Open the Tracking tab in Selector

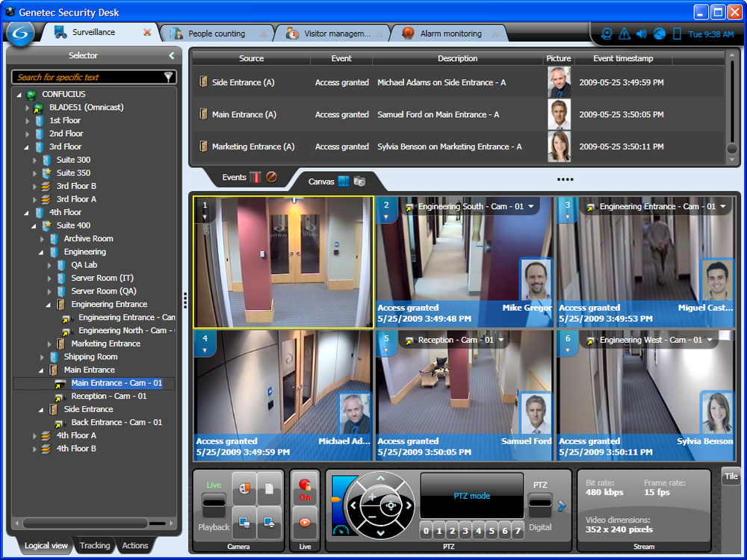tap(95, 546)
